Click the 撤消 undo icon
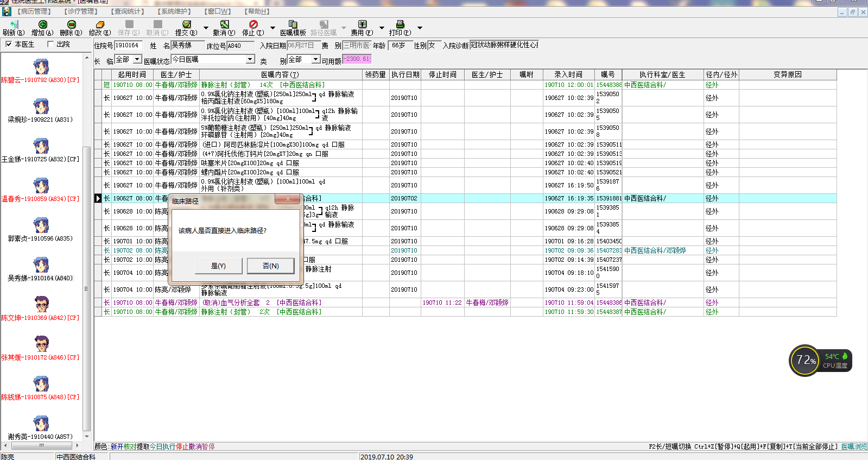The width and height of the screenshot is (868, 460). pos(224,24)
